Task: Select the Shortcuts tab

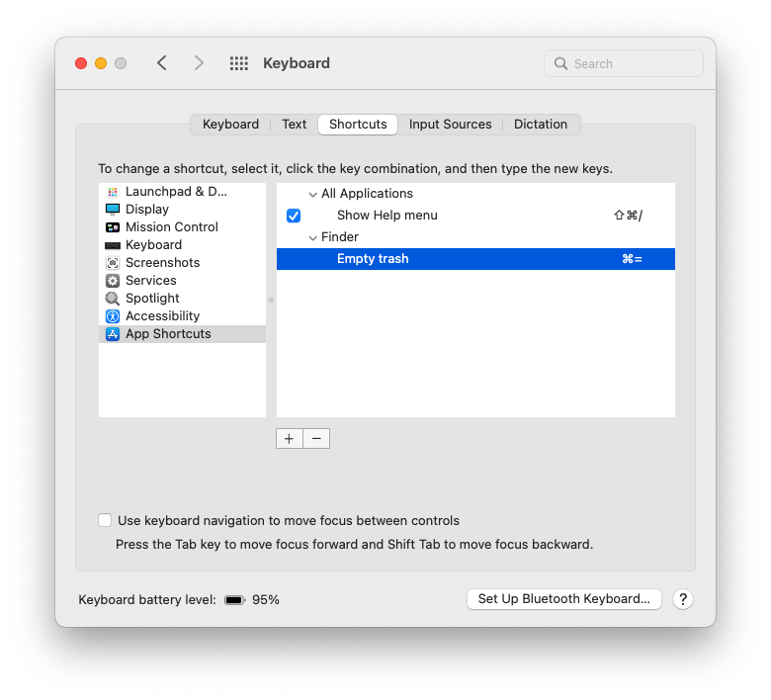Action: (x=358, y=124)
